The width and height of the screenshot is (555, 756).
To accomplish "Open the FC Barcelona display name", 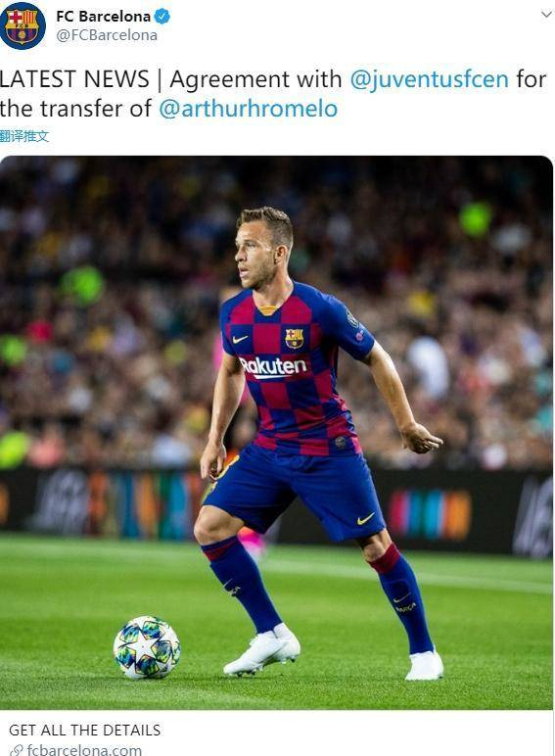I will point(104,17).
